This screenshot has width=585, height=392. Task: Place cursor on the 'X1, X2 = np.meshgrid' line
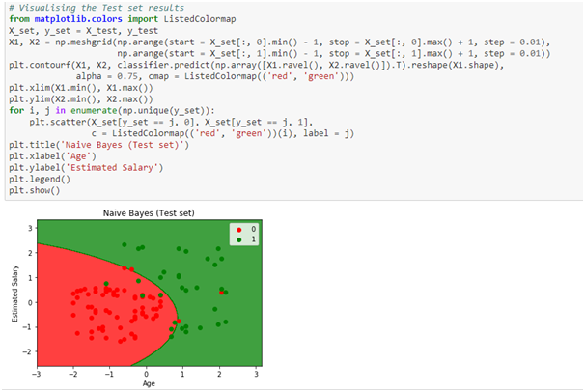pyautogui.click(x=279, y=42)
